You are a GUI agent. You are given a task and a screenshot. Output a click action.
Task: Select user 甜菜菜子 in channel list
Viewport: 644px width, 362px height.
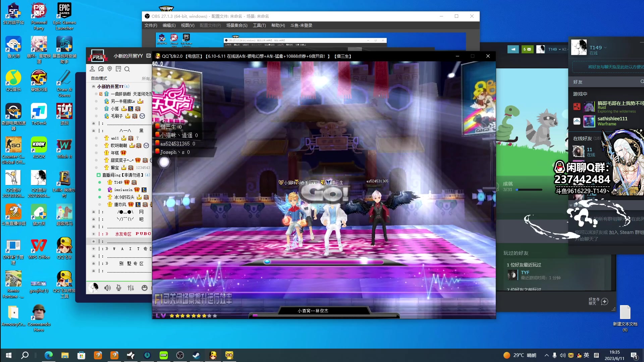[122, 160]
